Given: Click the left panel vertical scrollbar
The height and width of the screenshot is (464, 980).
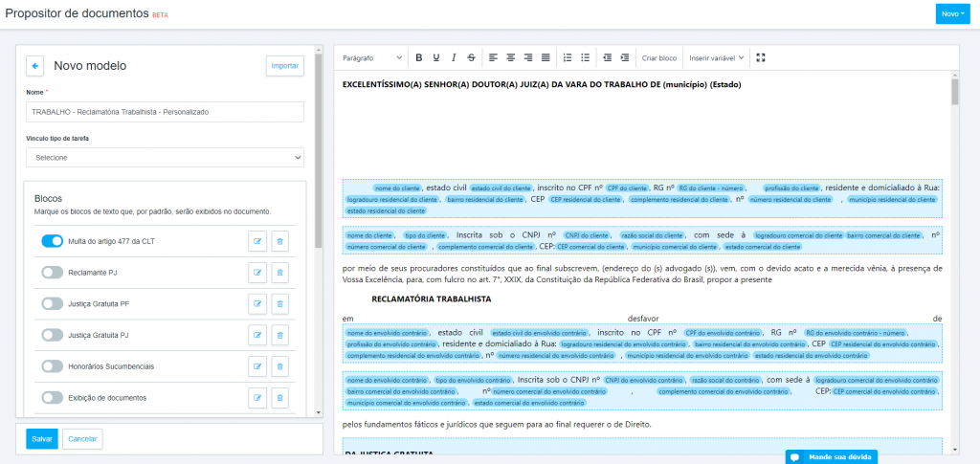Looking at the screenshot, I should click(319, 150).
